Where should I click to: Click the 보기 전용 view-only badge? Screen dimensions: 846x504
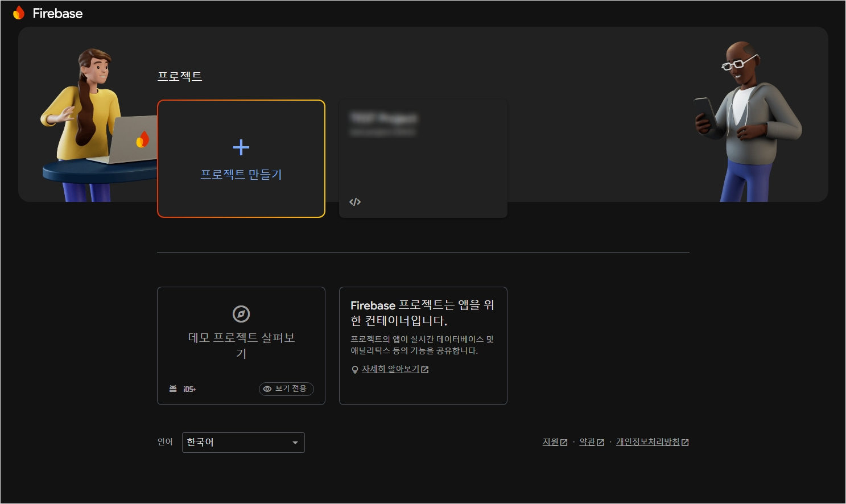[x=286, y=389]
